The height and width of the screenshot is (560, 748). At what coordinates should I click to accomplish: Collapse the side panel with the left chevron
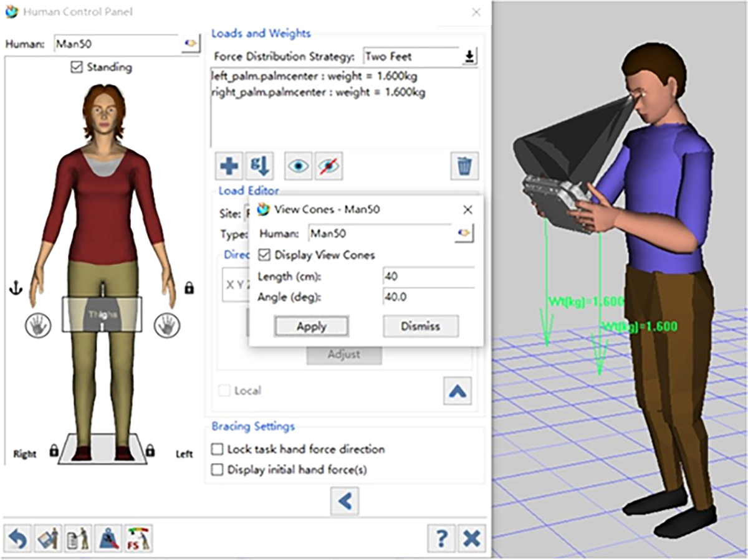(x=345, y=501)
